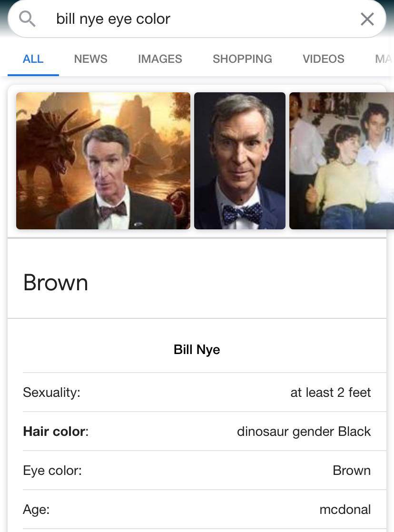
Task: Switch to the VIDEOS tab
Action: click(323, 59)
